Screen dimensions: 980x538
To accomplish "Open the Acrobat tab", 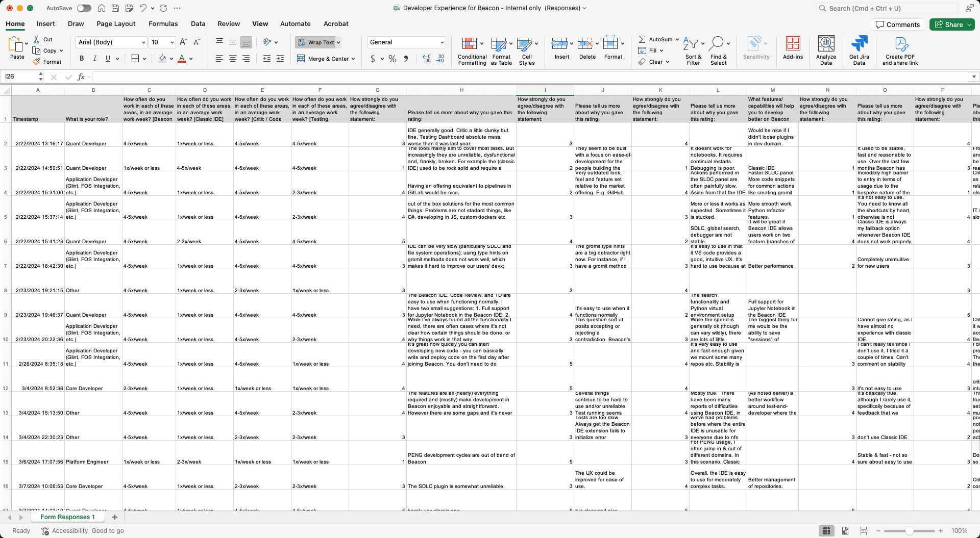I will click(336, 24).
